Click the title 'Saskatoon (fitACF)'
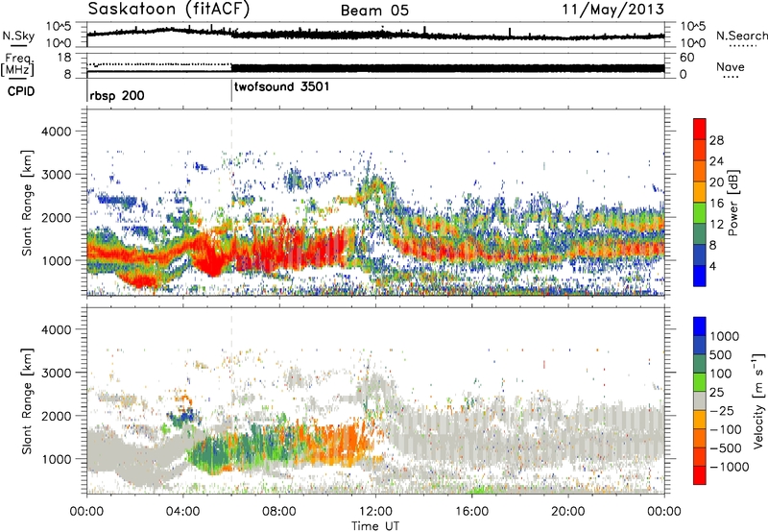 coord(169,10)
